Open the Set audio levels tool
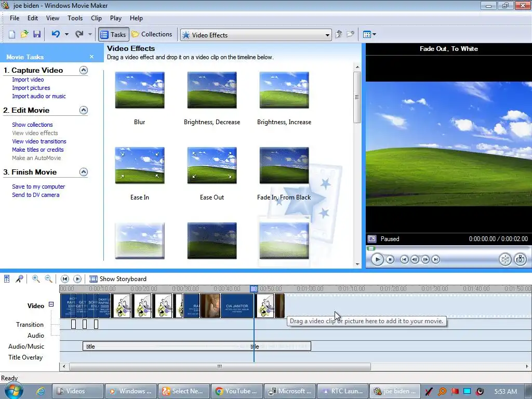The width and height of the screenshot is (532, 399). tap(7, 279)
